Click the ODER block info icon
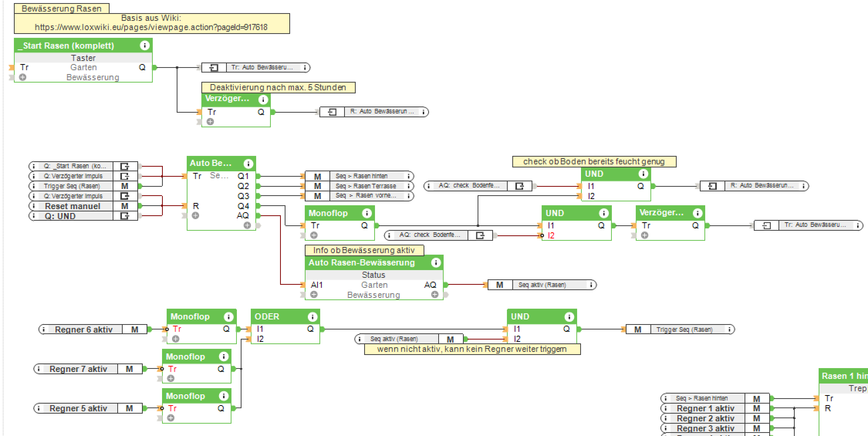 pyautogui.click(x=312, y=317)
